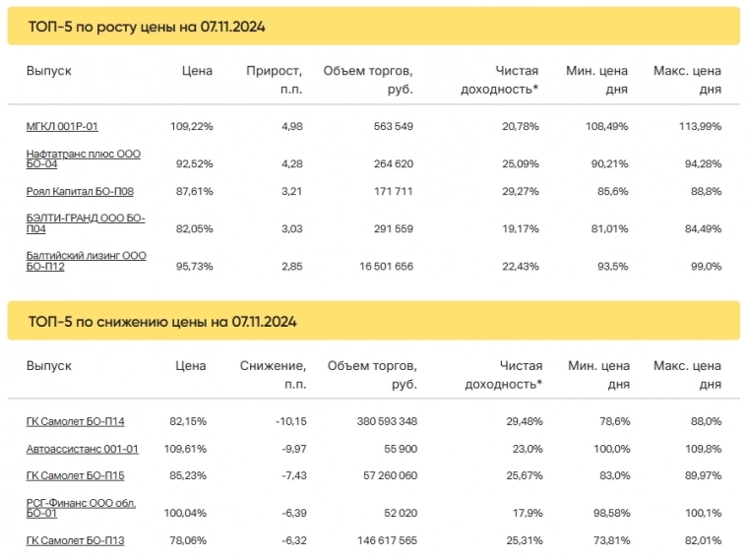Viewport: 746px width, 560px height.
Task: Click the 4,98 growth value
Action: [x=290, y=127]
